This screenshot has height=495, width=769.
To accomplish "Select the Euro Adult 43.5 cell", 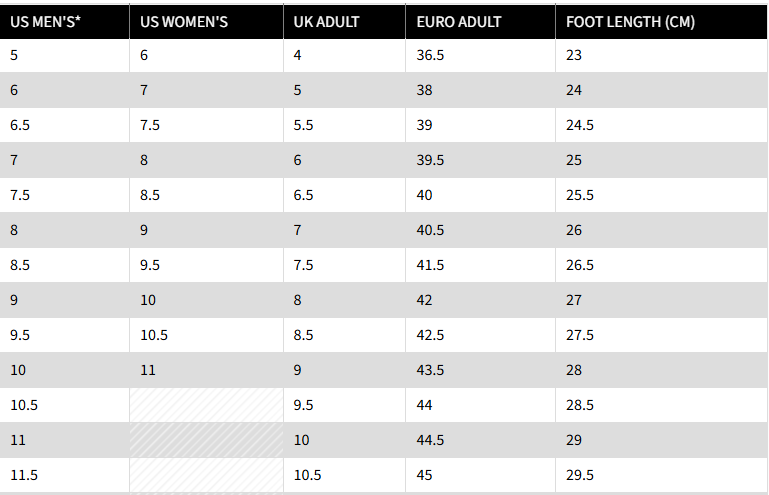I will tap(431, 370).
